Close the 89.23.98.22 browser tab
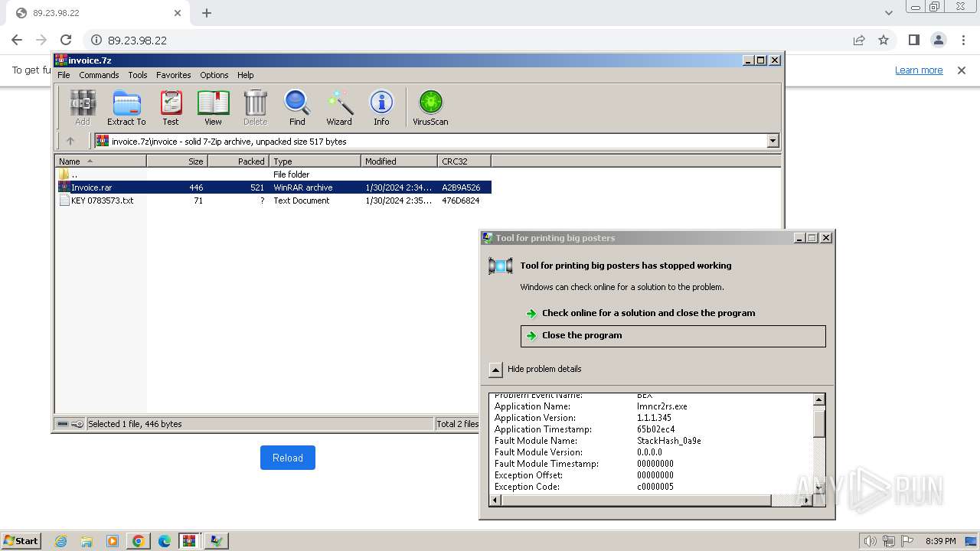 (x=178, y=13)
